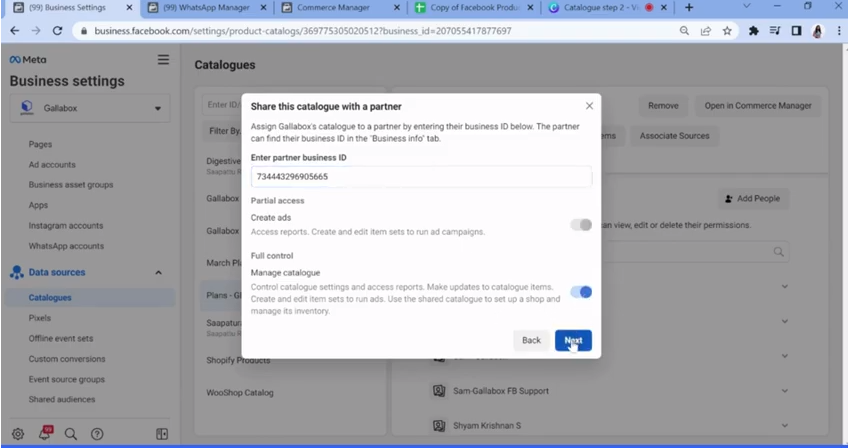Open the Chrome profile avatar
Image resolution: width=848 pixels, height=448 pixels.
817,31
